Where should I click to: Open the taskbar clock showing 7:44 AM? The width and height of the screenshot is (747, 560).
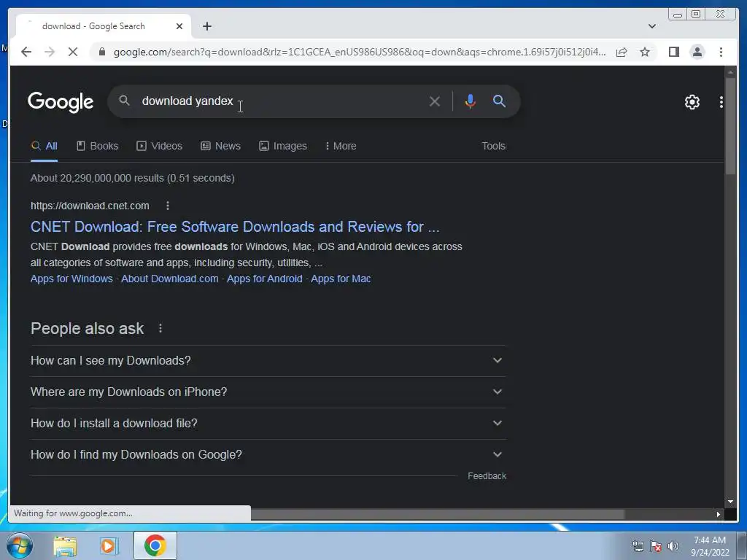(710, 546)
